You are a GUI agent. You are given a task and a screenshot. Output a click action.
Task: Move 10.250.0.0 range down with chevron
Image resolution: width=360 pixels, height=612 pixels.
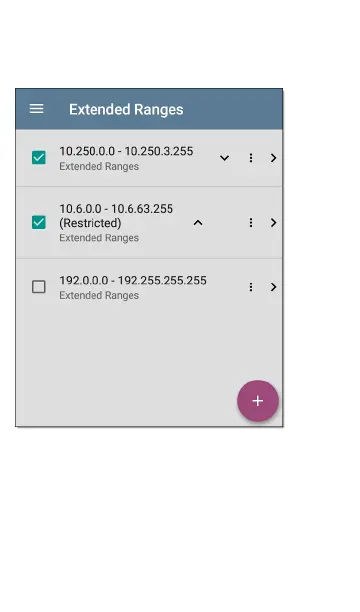(224, 158)
